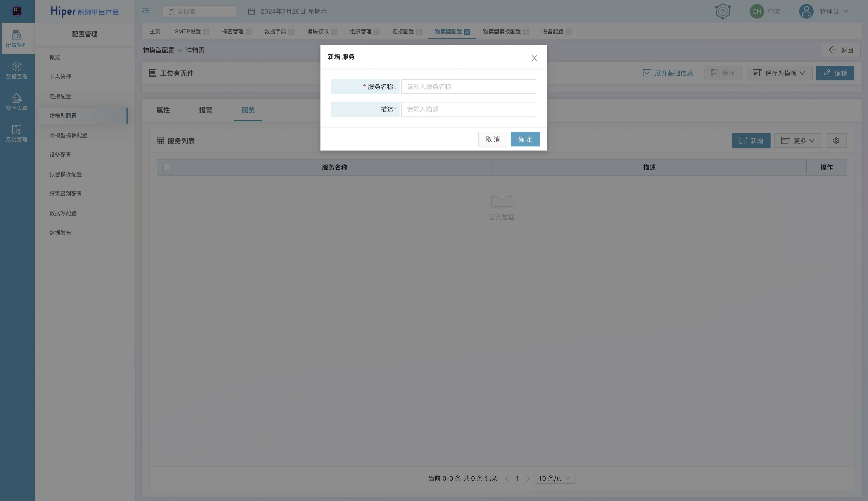
Task: Open 概览 in the sidebar
Action: [55, 57]
